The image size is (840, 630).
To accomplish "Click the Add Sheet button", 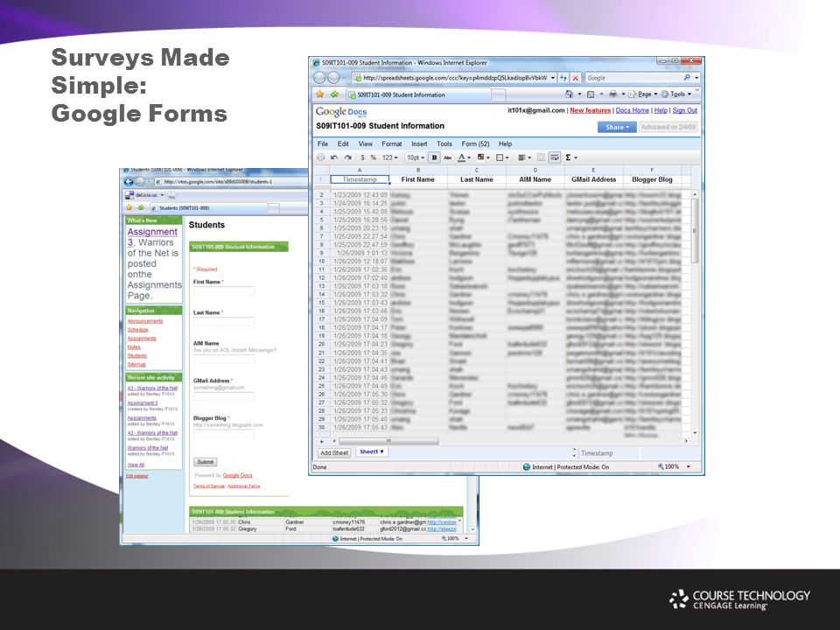I will click(333, 452).
